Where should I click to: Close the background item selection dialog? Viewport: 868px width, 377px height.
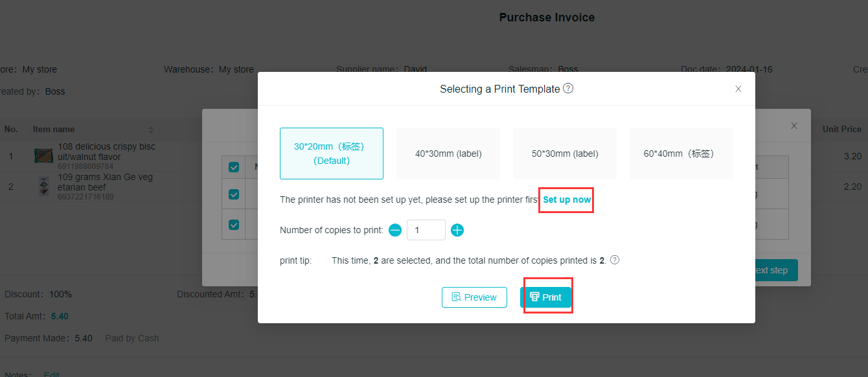coord(794,126)
